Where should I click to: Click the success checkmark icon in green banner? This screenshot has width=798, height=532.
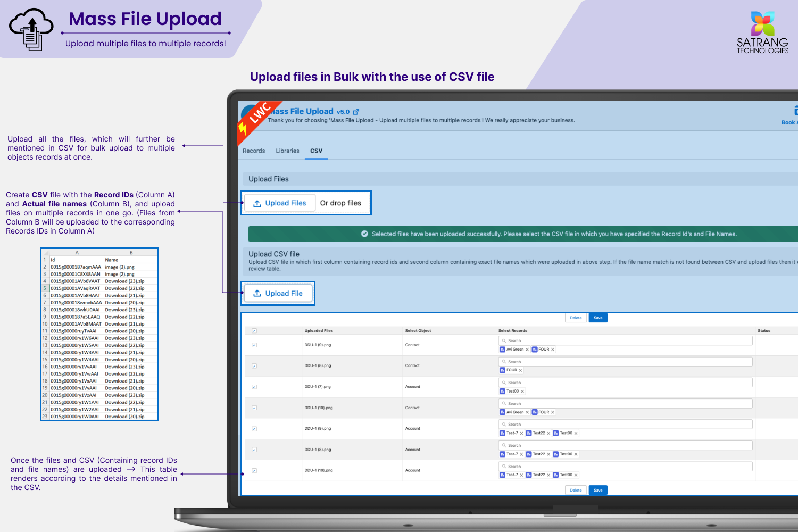[x=364, y=234]
